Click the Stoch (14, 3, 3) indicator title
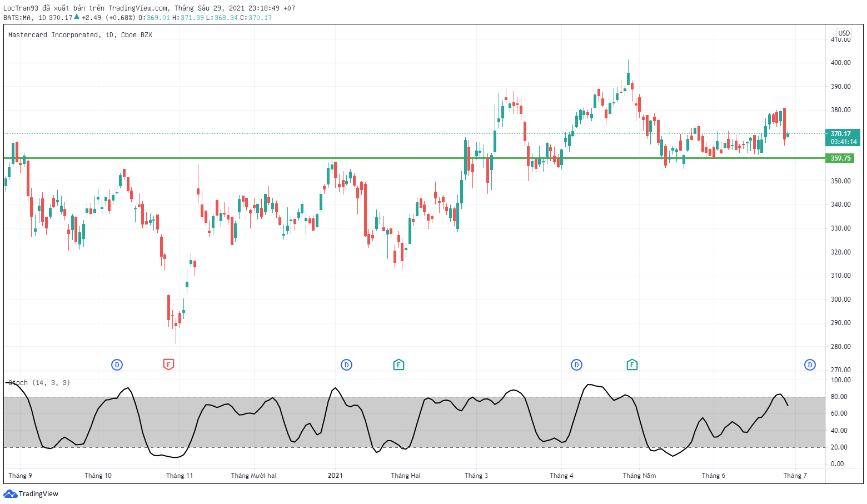 click(39, 383)
